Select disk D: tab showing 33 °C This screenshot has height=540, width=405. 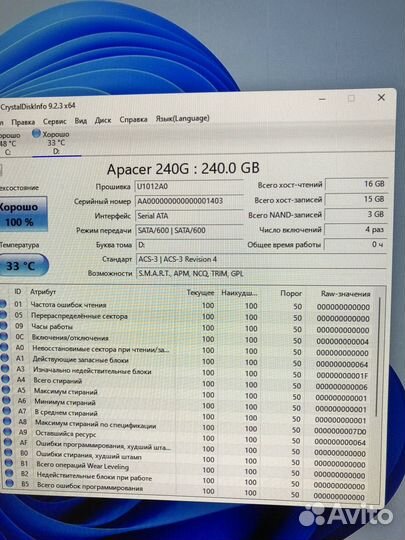pos(56,143)
